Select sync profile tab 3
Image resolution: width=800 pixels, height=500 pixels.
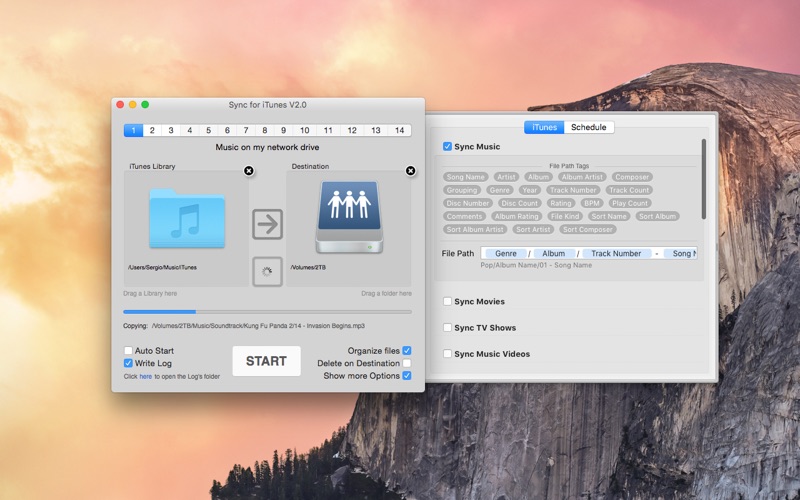(171, 130)
